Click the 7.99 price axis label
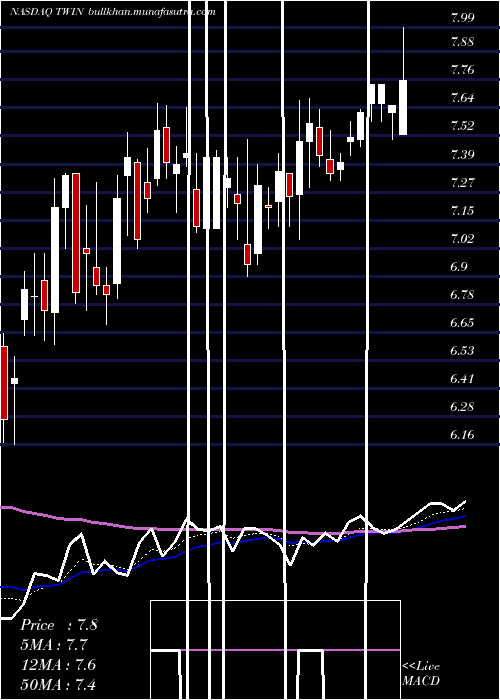This screenshot has height=700, width=500. pos(462,17)
